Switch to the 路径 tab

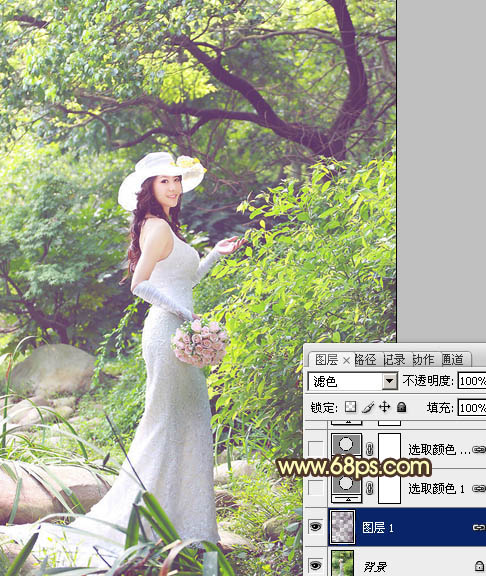pyautogui.click(x=366, y=360)
